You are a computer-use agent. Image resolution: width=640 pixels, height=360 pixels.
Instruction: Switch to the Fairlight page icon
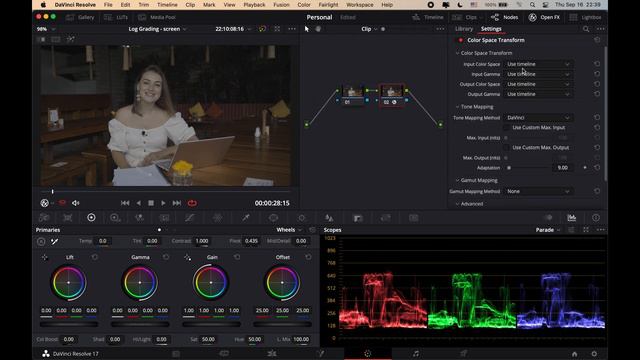coord(416,353)
